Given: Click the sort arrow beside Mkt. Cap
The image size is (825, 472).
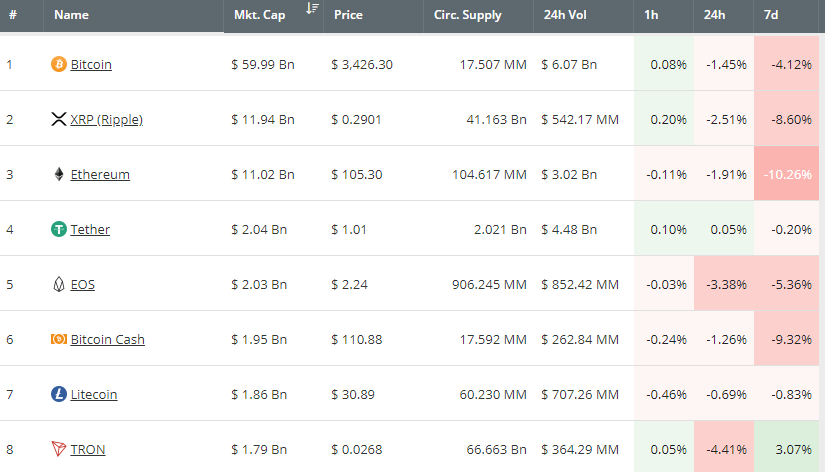Looking at the screenshot, I should click(x=313, y=9).
